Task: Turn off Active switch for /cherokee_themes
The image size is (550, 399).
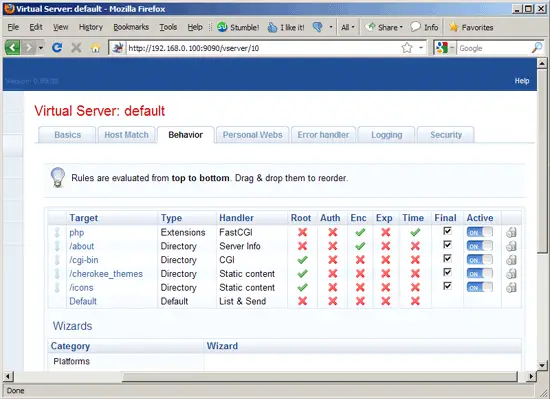Action: (x=479, y=273)
